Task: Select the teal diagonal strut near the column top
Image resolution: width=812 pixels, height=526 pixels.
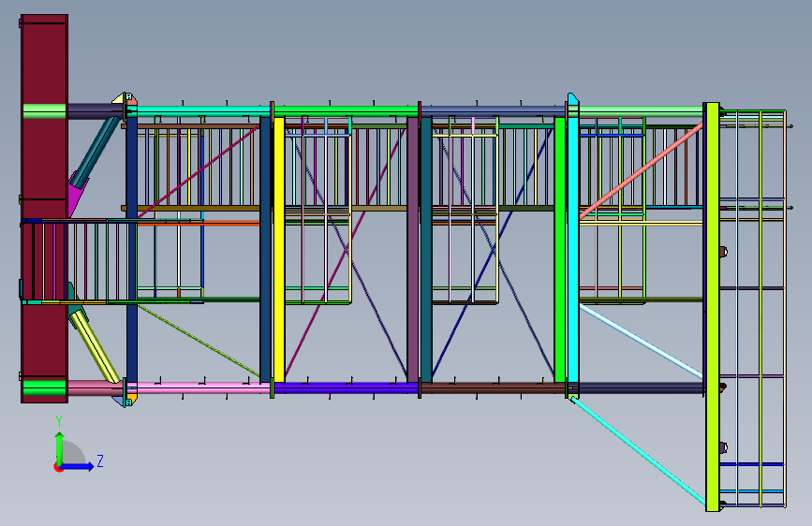Action: [96, 153]
